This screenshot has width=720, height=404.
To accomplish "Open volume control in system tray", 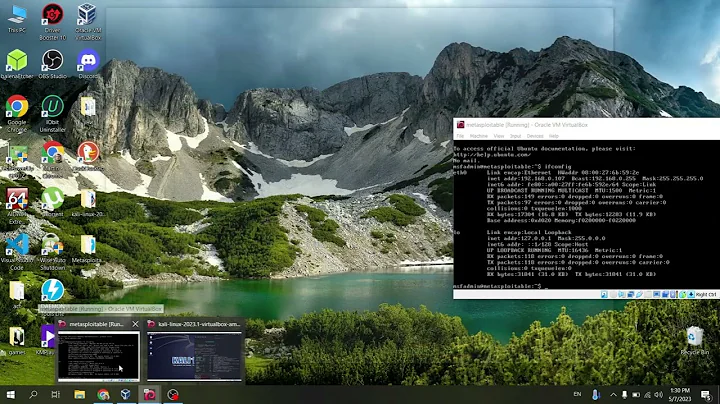I will pyautogui.click(x=658, y=394).
